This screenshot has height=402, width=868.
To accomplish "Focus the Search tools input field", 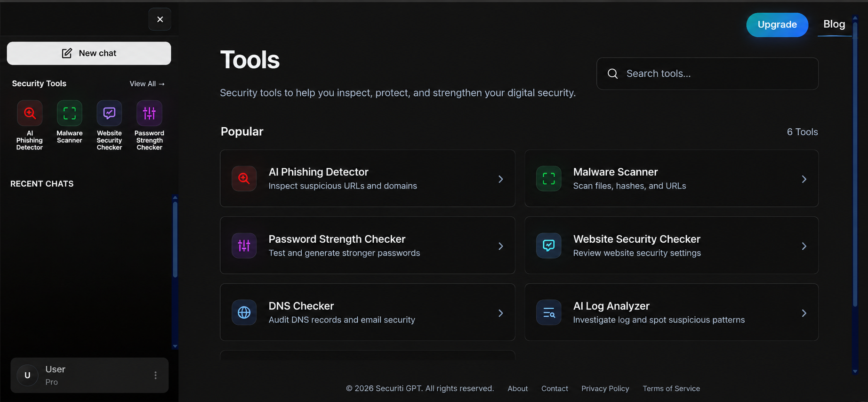I will [x=707, y=74].
